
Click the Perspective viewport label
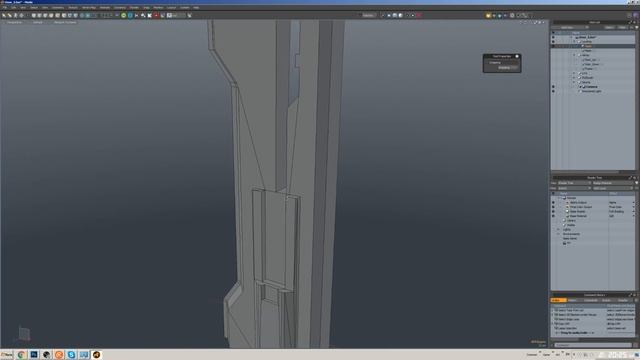15,22
